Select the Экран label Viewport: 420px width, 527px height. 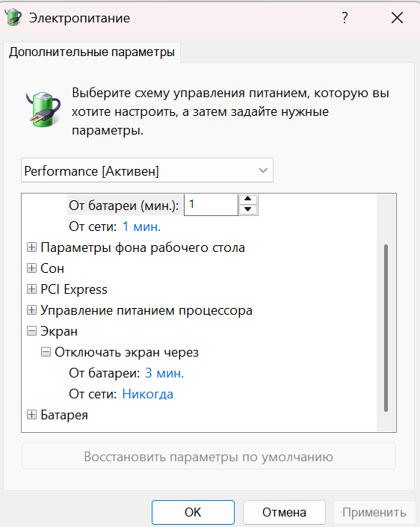[59, 331]
